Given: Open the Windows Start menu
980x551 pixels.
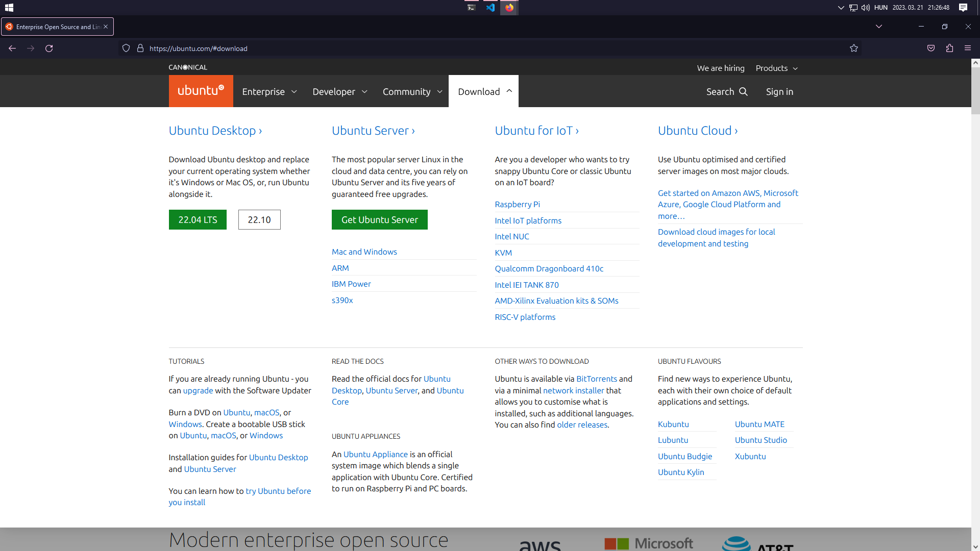Looking at the screenshot, I should tap(9, 8).
